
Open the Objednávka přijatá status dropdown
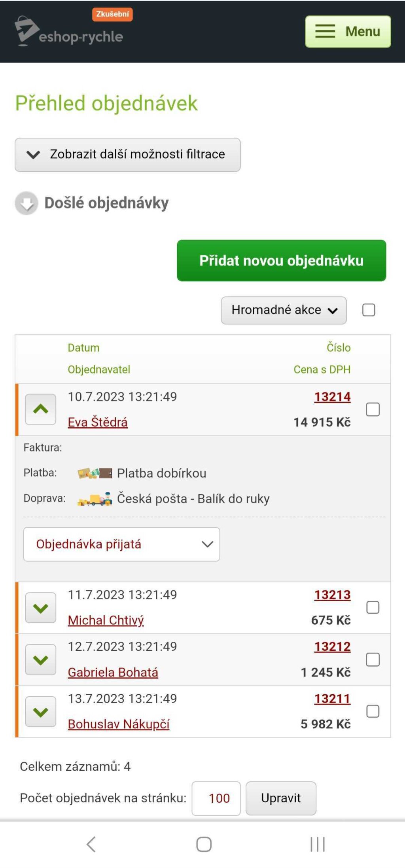(x=121, y=544)
